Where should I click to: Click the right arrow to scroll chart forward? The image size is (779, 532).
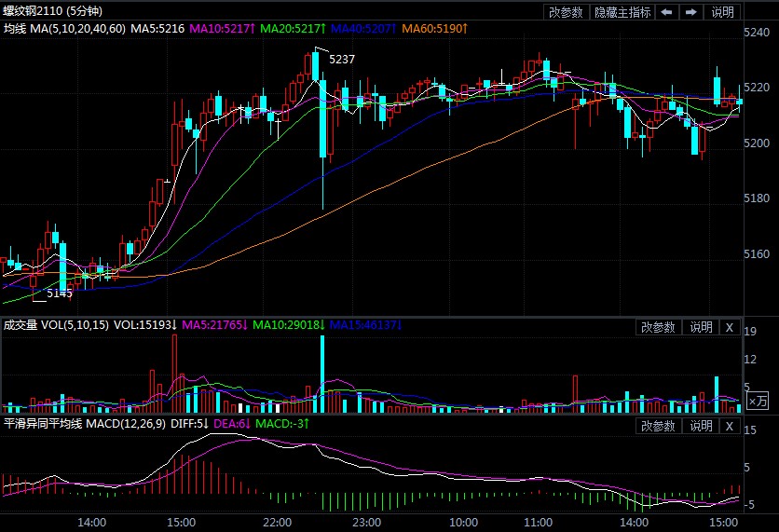pyautogui.click(x=690, y=12)
